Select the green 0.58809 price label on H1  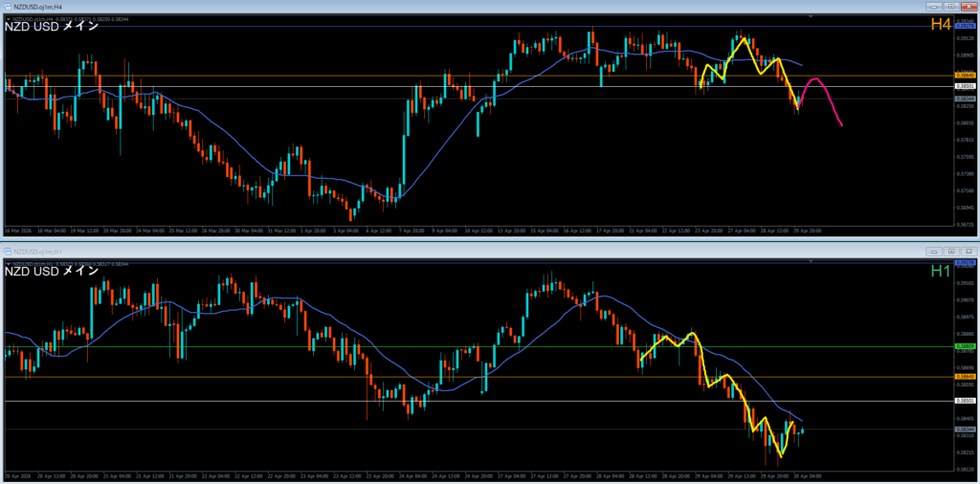(965, 346)
